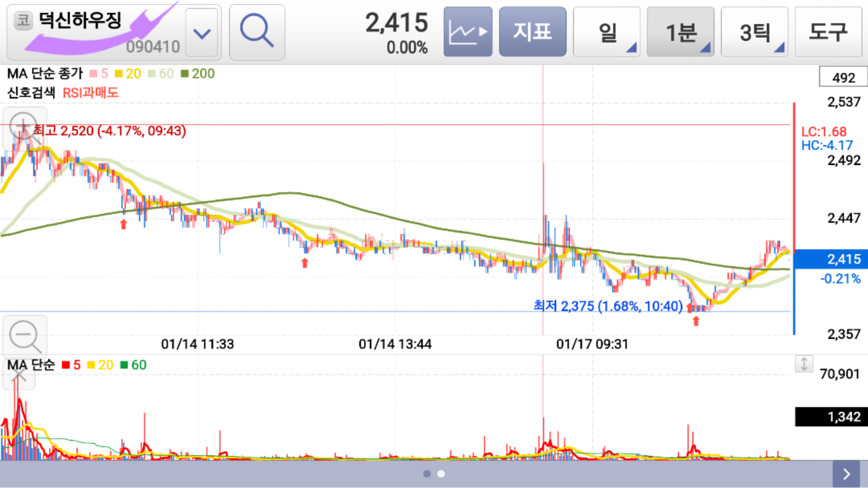Click the LC:1.68 indicator text
Screen dimensions: 868x488
click(824, 131)
